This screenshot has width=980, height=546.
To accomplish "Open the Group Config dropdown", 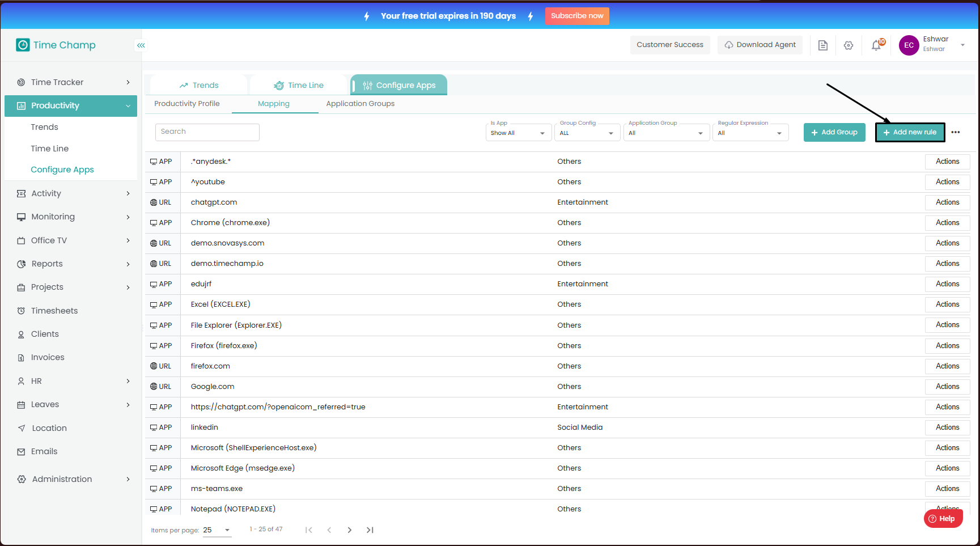I will 587,133.
